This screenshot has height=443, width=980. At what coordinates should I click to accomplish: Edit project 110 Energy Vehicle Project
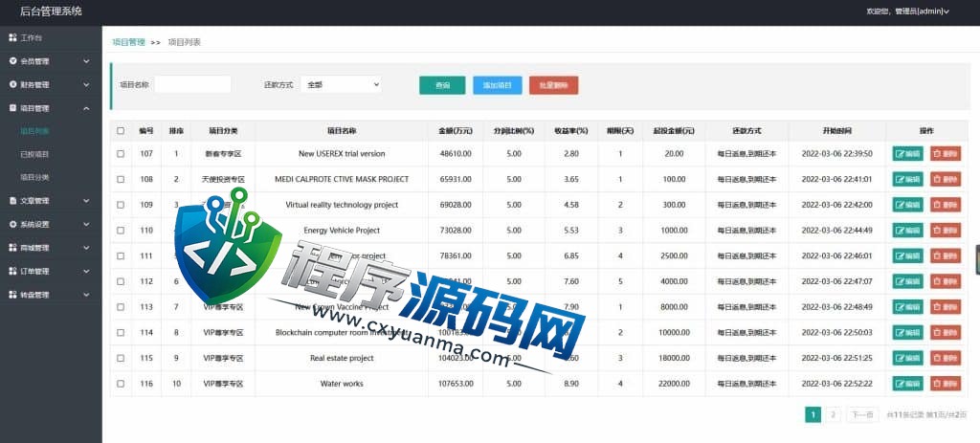[907, 231]
